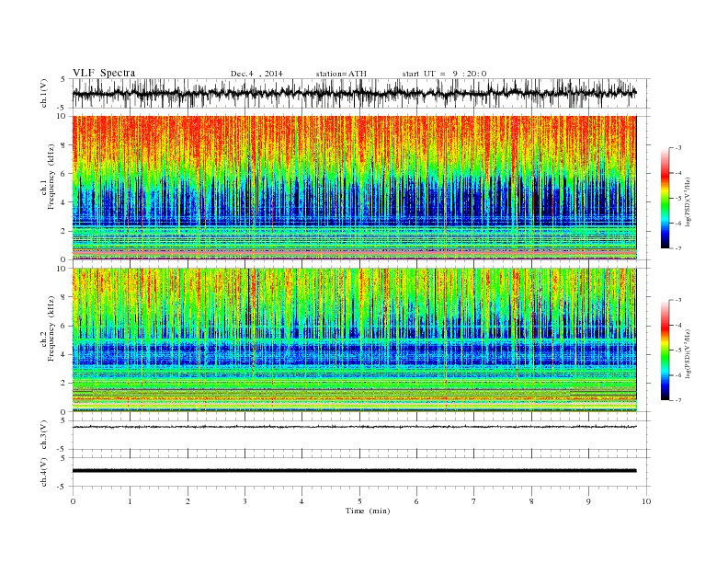This screenshot has height=563, width=728.
Task: Click time axis tick label "1"
Action: coord(130,501)
